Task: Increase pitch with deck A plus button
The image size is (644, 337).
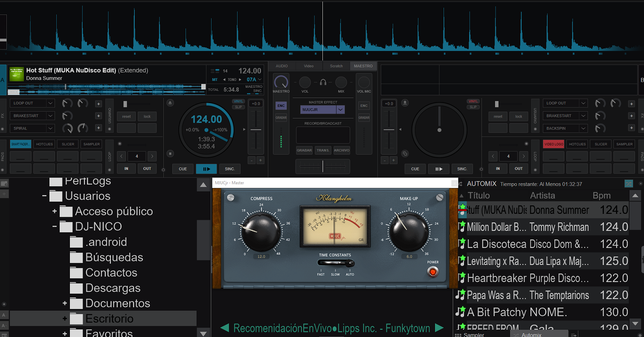Action: point(261,160)
